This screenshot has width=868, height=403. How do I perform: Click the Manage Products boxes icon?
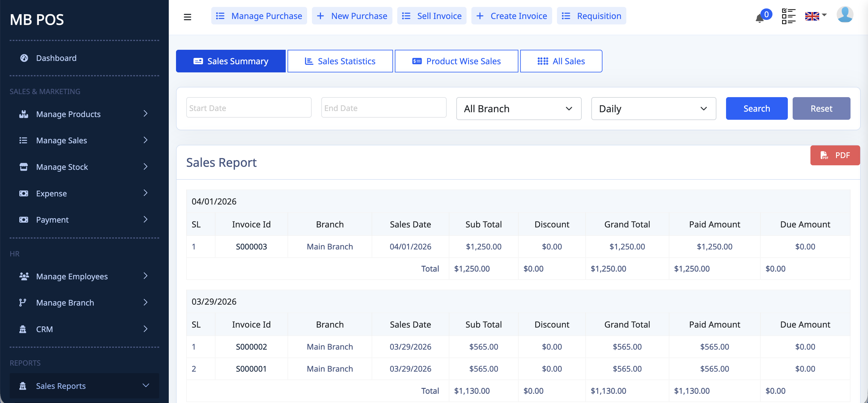[24, 114]
